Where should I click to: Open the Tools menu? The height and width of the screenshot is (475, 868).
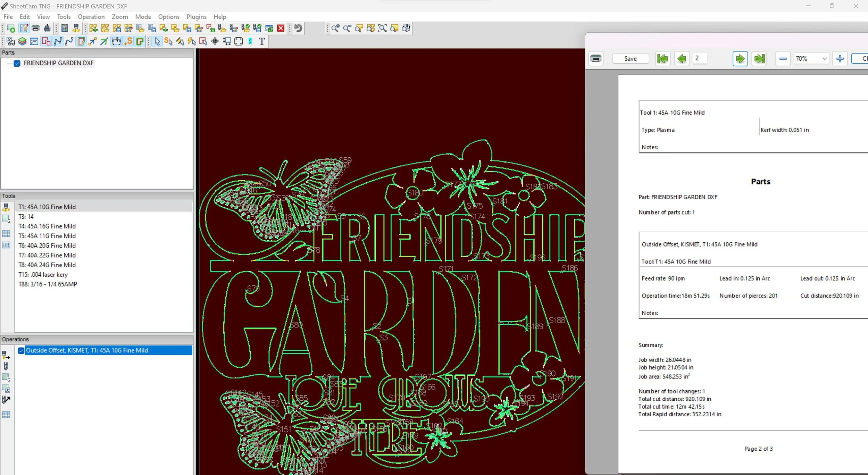click(64, 17)
